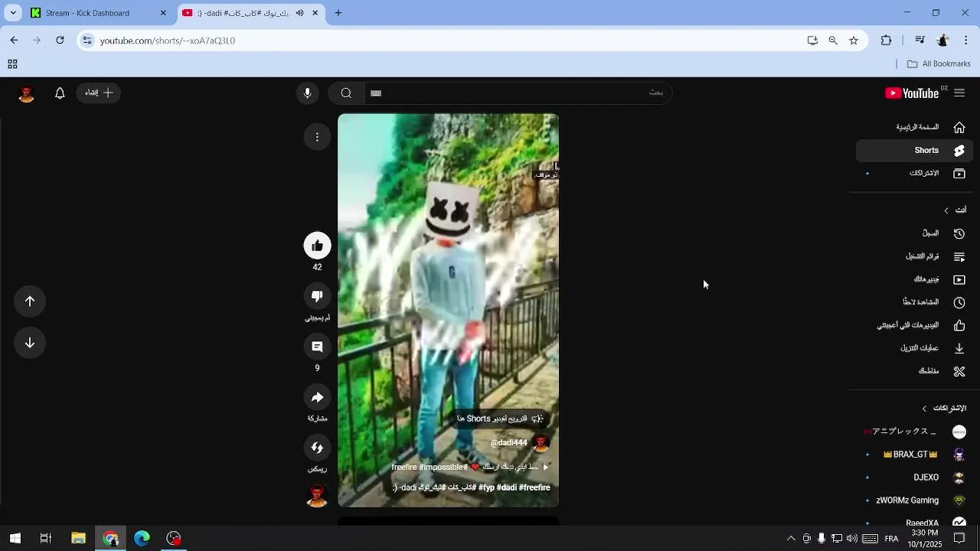Reload the current page
The width and height of the screenshot is (980, 551).
(60, 41)
